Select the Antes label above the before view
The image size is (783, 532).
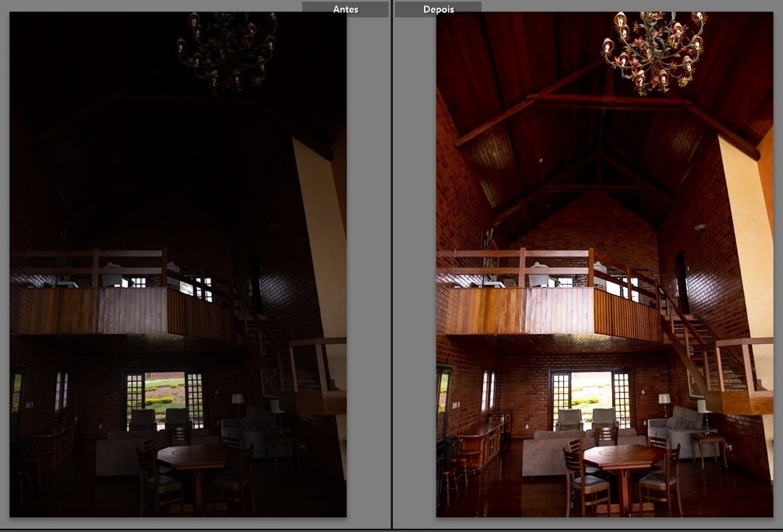point(345,9)
